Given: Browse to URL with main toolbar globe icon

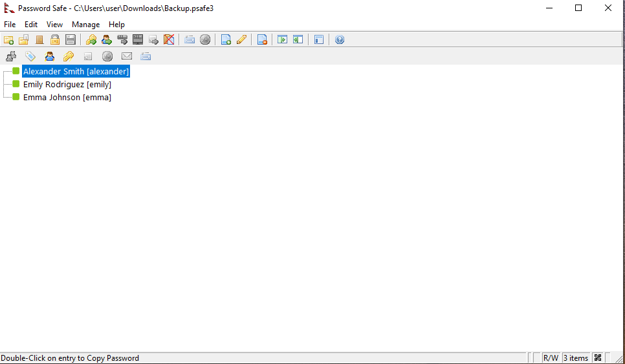Looking at the screenshot, I should [205, 40].
